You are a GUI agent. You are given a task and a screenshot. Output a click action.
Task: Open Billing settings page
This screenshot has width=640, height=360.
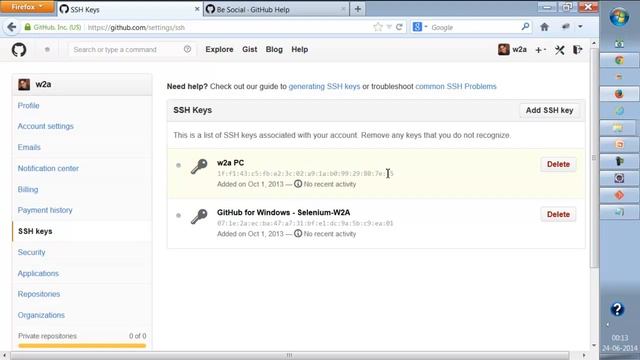[28, 189]
